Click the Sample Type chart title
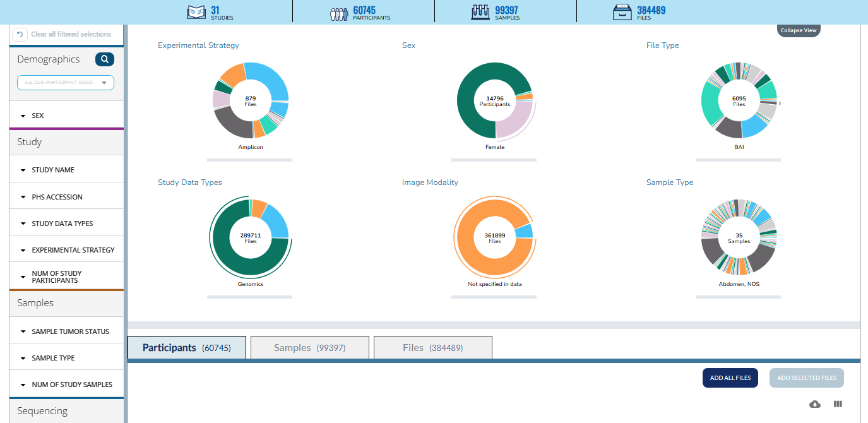This screenshot has height=423, width=868. [x=670, y=182]
